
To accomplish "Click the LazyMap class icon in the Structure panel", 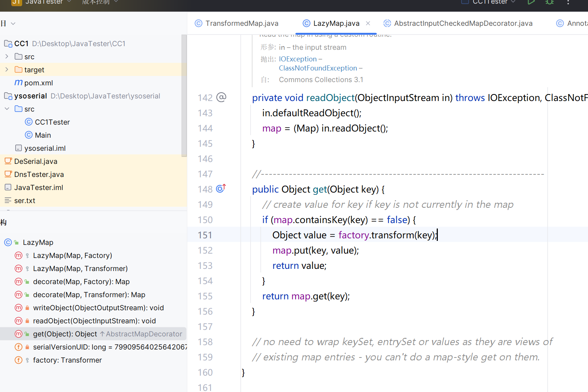I will tap(8, 242).
